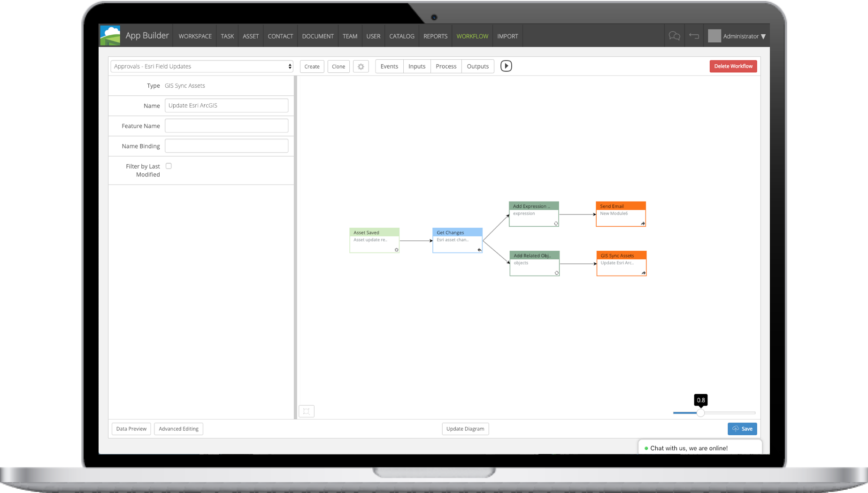Click the undo return arrow icon near Administrator
Image resolution: width=868 pixels, height=493 pixels.
(694, 36)
